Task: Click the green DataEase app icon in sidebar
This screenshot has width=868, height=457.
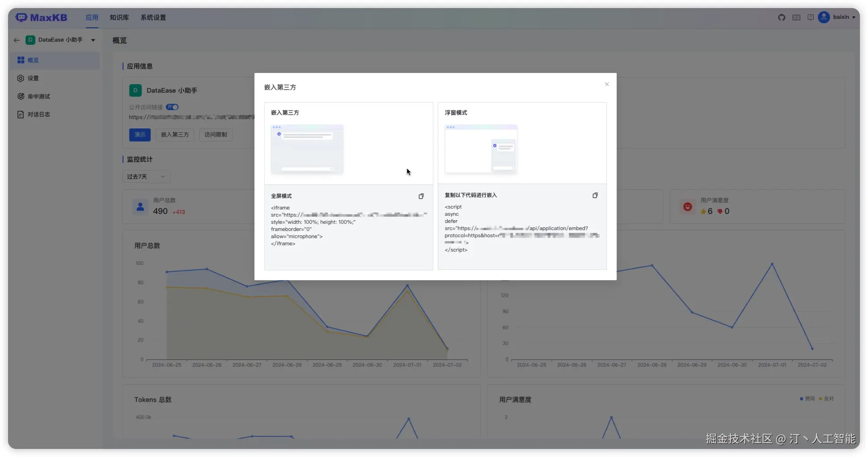Action: (x=30, y=40)
